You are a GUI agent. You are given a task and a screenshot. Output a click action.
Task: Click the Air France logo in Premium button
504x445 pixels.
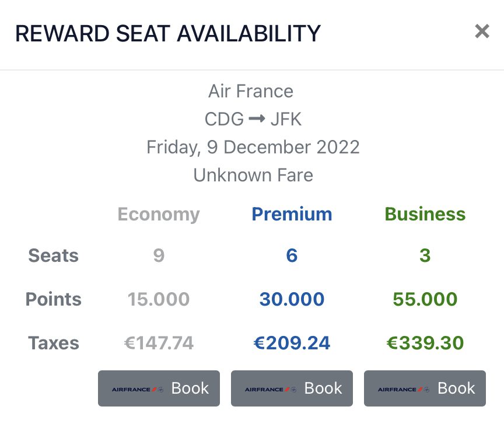(271, 390)
